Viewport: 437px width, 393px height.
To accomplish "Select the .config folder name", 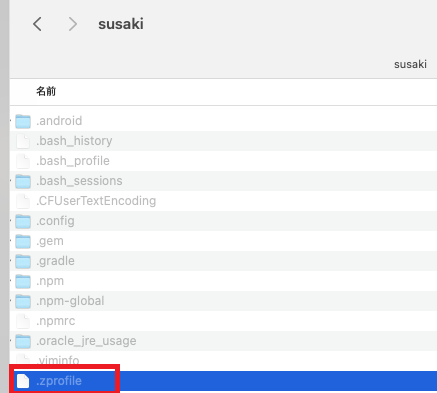I will pyautogui.click(x=55, y=221).
